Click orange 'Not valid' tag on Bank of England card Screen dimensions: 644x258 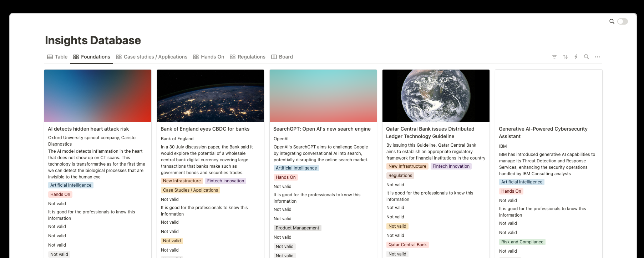tap(172, 241)
